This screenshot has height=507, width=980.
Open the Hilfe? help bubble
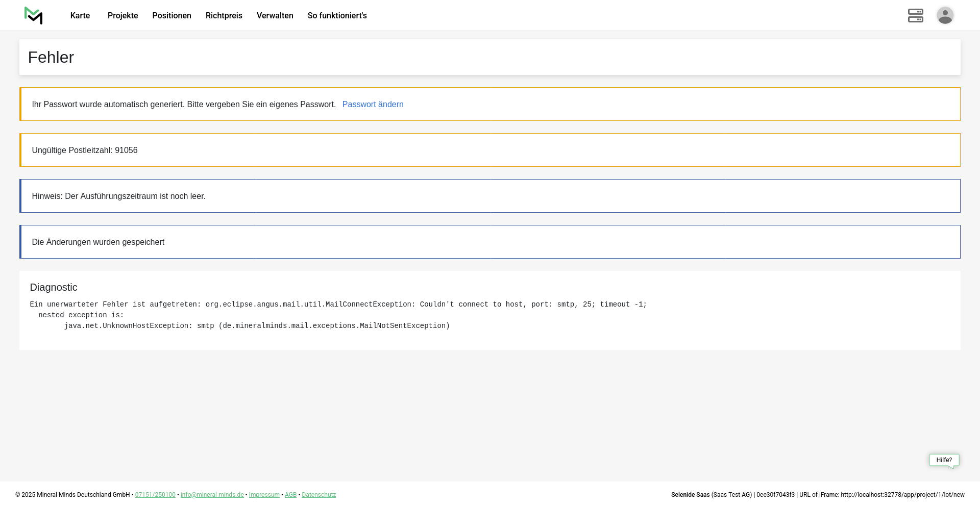pos(944,460)
